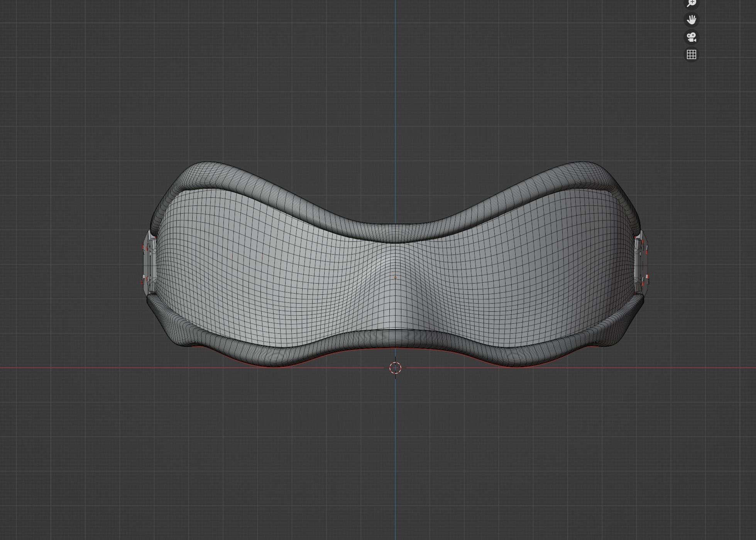Select the goggle mesh object in viewport

[x=395, y=265]
